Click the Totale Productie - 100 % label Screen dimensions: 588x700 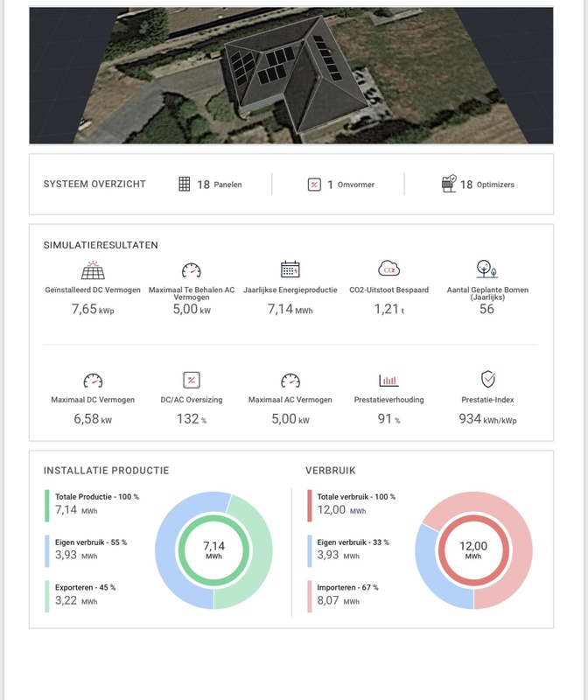(x=97, y=496)
